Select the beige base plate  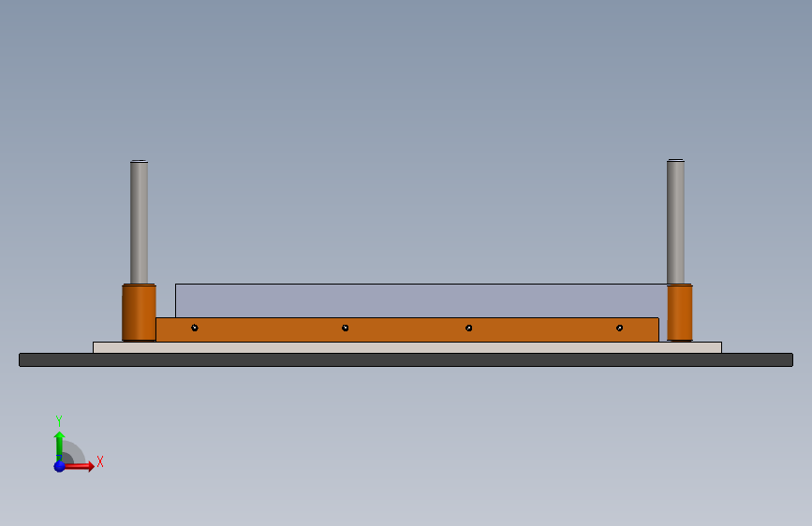pyautogui.click(x=407, y=347)
